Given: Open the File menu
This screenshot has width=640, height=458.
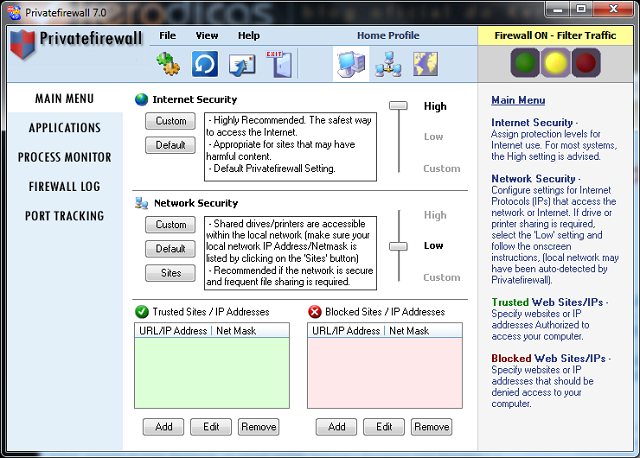Looking at the screenshot, I should (167, 36).
